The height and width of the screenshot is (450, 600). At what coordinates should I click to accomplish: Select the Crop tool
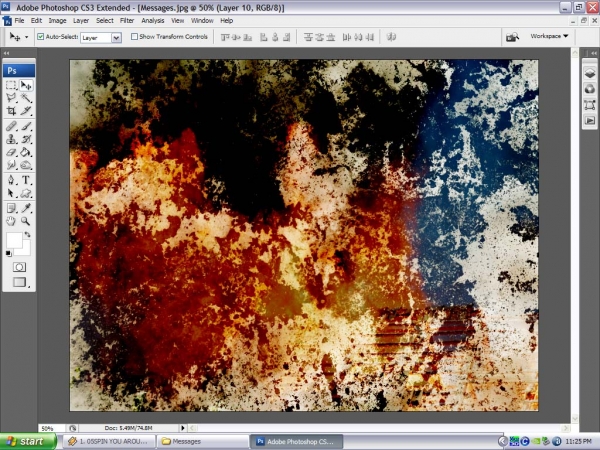(11, 111)
